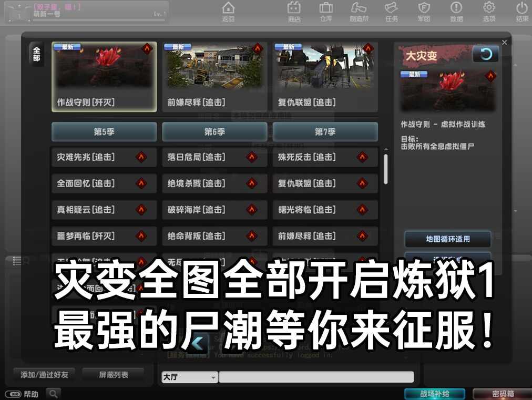532x400 pixels.
Task: Click the fire icon on 绝命背叛 row
Action: click(x=252, y=236)
